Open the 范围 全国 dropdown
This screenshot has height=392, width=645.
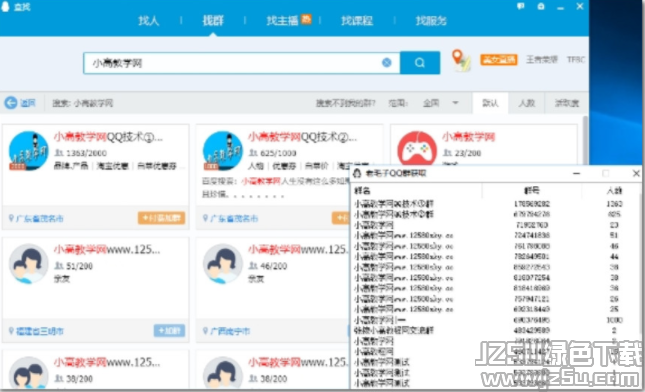(x=441, y=103)
